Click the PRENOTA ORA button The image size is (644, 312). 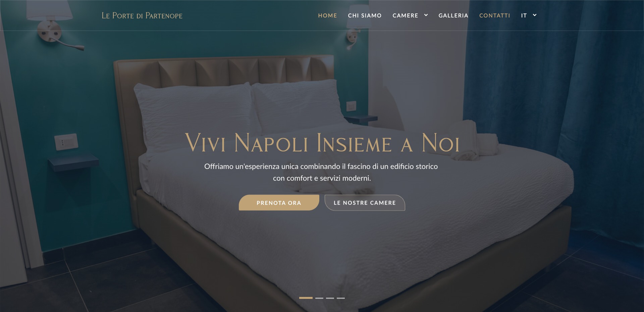[x=279, y=203]
